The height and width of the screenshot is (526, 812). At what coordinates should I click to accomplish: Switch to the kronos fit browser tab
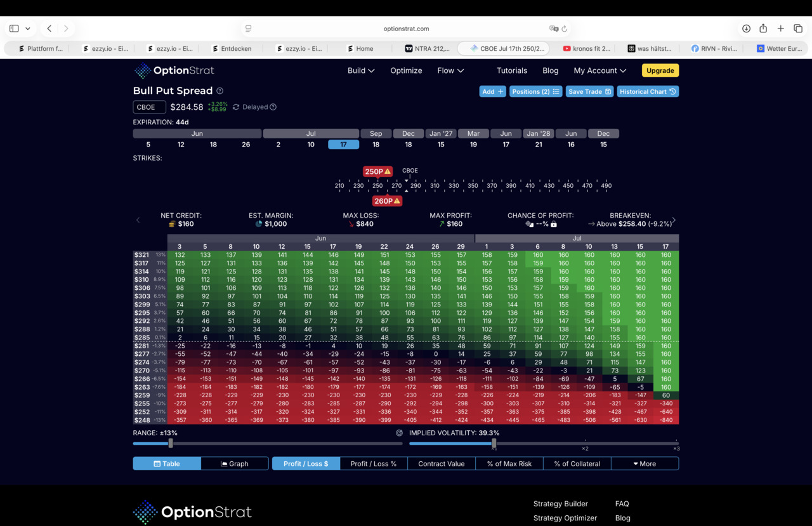(587, 48)
